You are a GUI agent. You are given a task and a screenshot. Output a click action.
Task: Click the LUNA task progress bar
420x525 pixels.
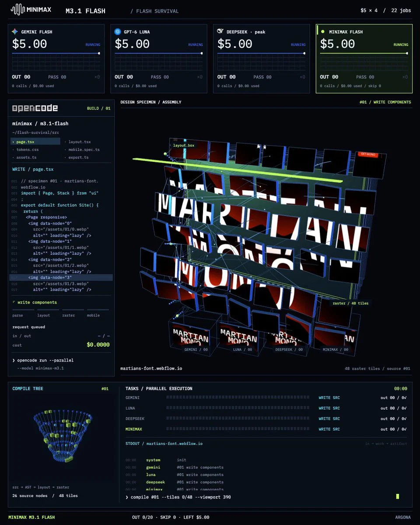click(x=237, y=408)
